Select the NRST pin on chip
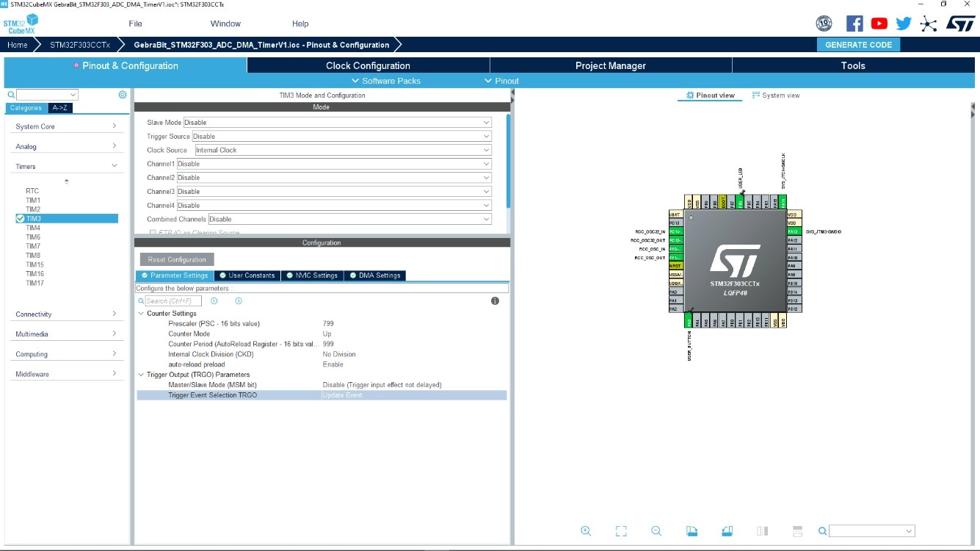The height and width of the screenshot is (551, 980). pyautogui.click(x=676, y=266)
